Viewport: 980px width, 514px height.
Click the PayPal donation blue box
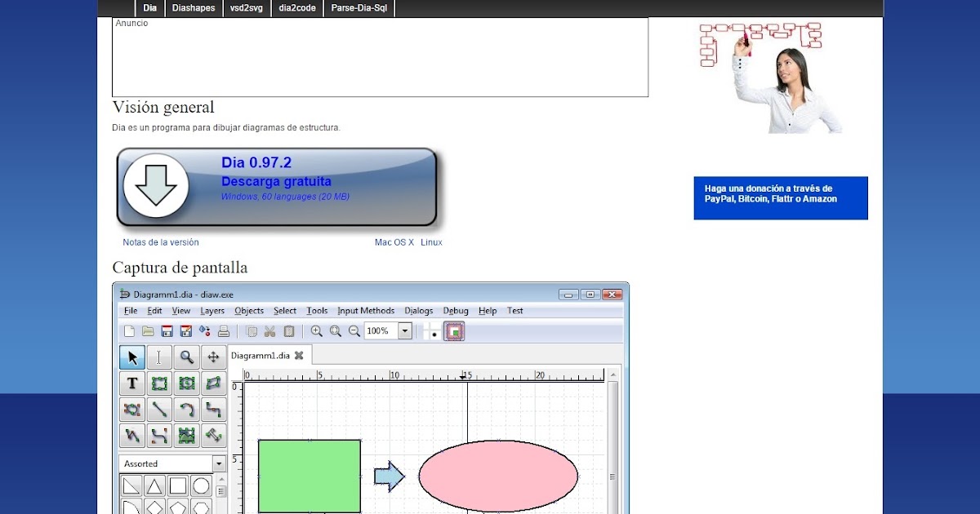coord(781,198)
